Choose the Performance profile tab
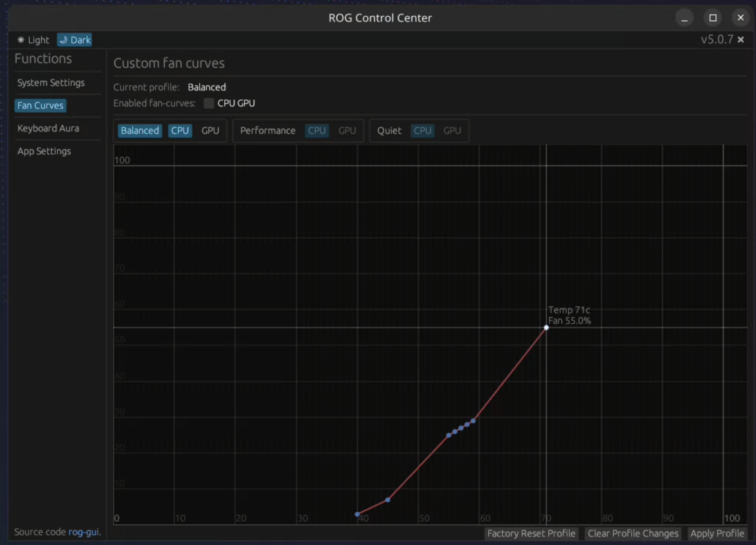Screen dimensions: 756x545 pos(268,131)
